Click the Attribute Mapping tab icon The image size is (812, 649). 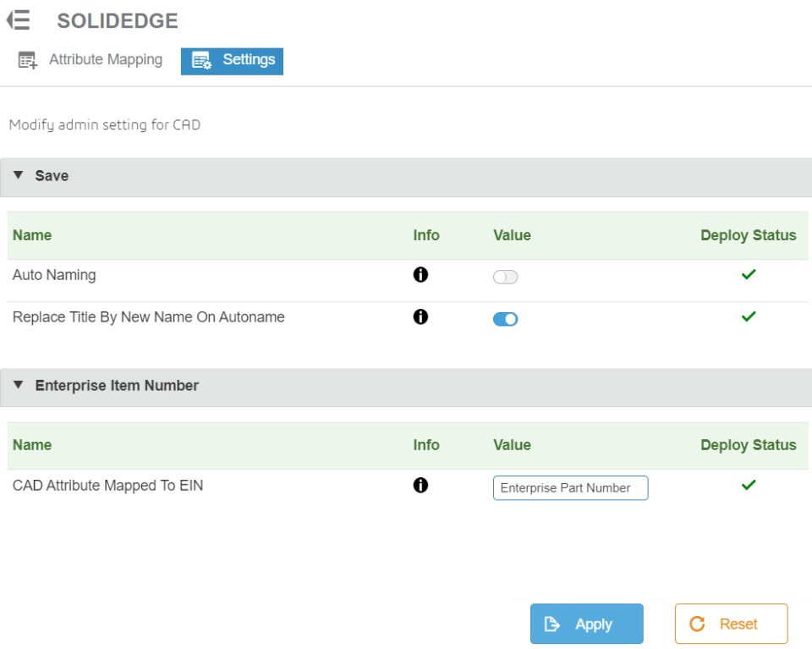tap(28, 60)
